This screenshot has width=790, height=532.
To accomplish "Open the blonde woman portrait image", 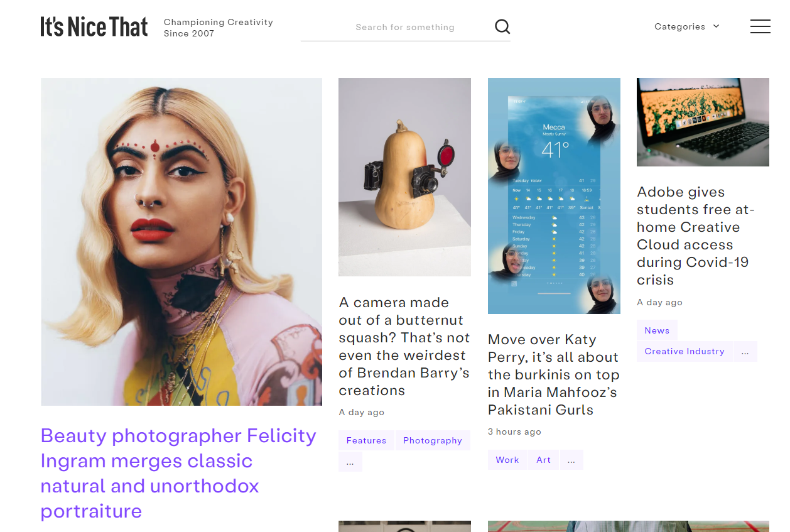I will pyautogui.click(x=181, y=241).
